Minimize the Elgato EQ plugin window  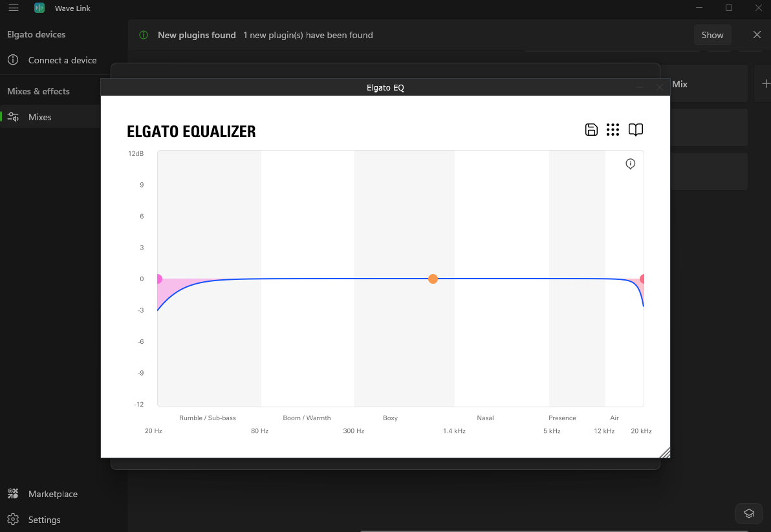click(640, 87)
